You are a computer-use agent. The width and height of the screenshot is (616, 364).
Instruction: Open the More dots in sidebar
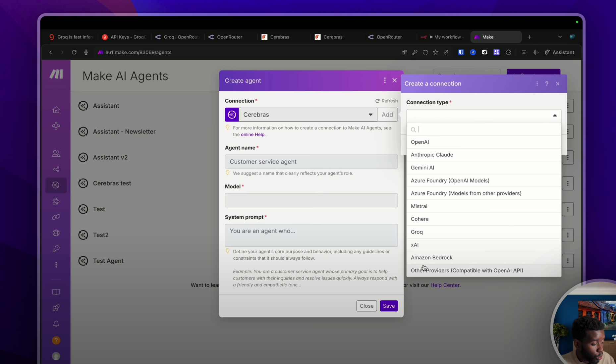[x=56, y=265]
